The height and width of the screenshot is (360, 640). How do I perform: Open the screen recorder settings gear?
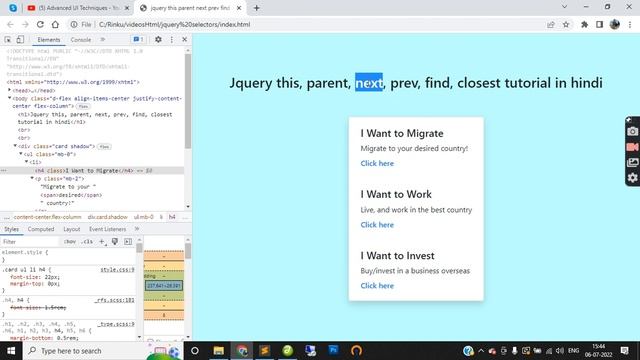(632, 178)
